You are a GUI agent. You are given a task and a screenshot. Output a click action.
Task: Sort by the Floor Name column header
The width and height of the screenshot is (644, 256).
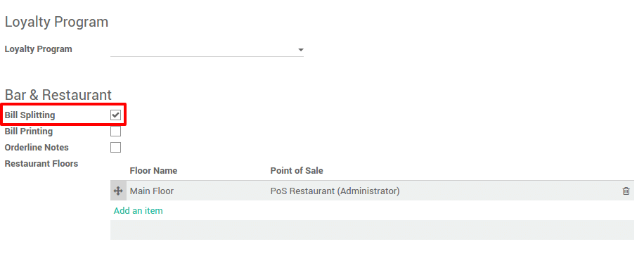[153, 170]
